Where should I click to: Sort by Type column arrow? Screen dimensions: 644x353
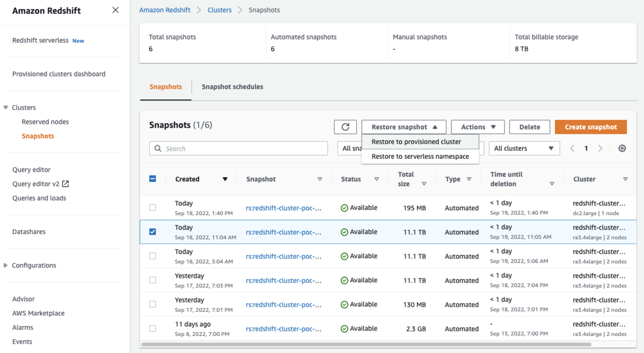(469, 179)
